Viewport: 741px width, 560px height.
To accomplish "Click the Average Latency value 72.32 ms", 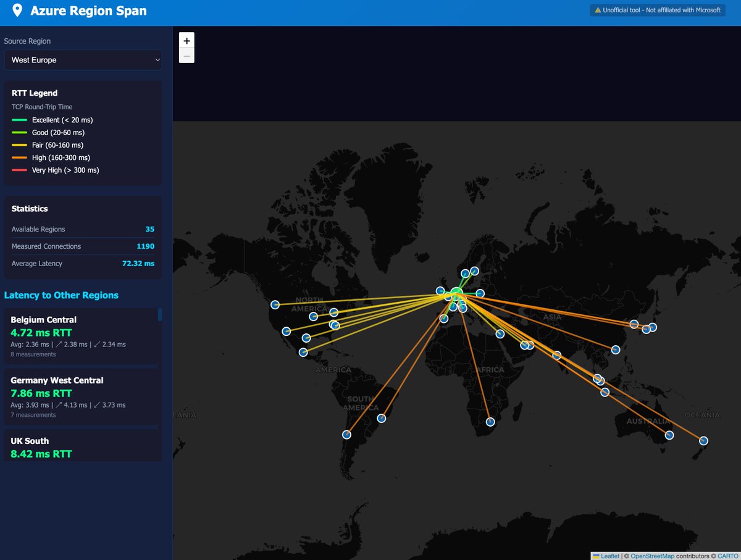I will pos(138,264).
